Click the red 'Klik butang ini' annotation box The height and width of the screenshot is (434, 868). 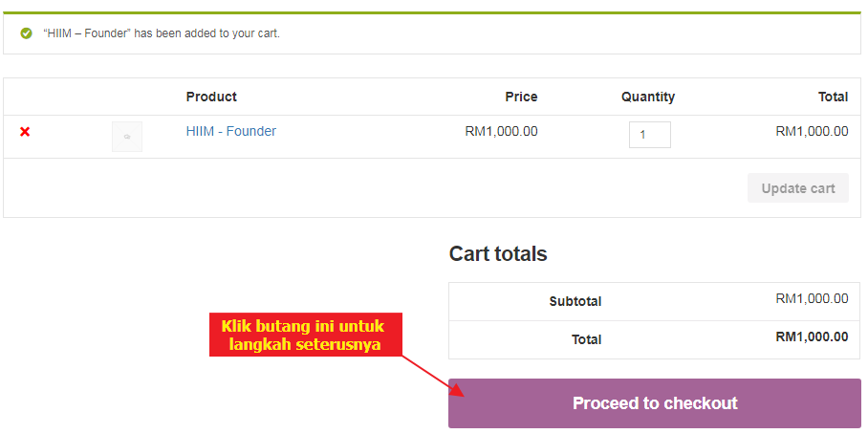[305, 335]
